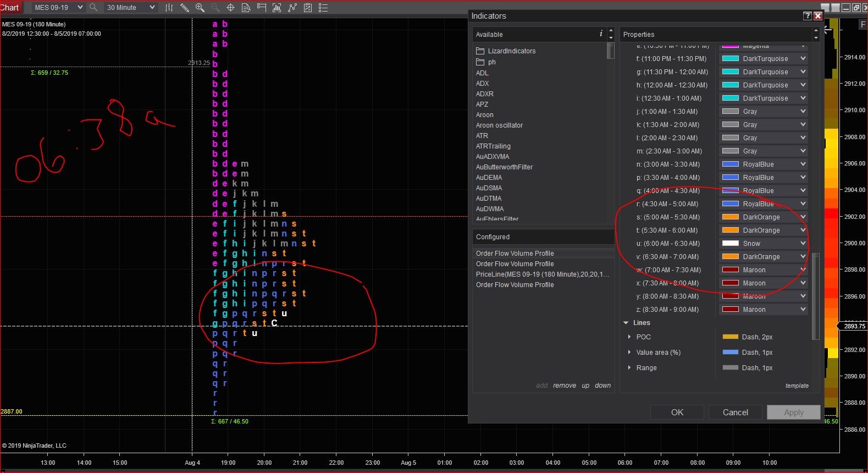Screen dimensions: 868x473
Task: Click the remove link under Configured
Action: pos(565,386)
